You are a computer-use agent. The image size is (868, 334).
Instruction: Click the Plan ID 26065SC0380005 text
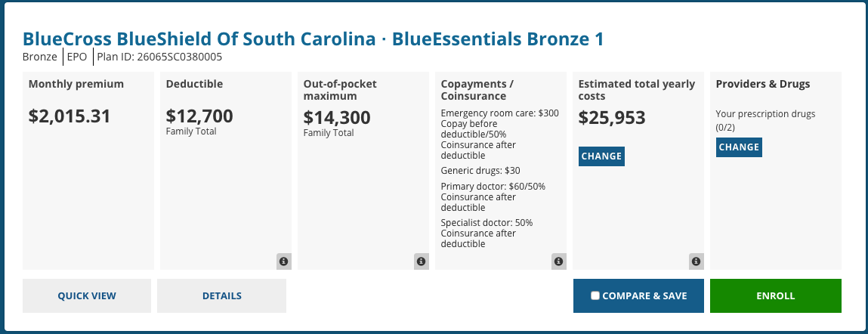pos(160,57)
